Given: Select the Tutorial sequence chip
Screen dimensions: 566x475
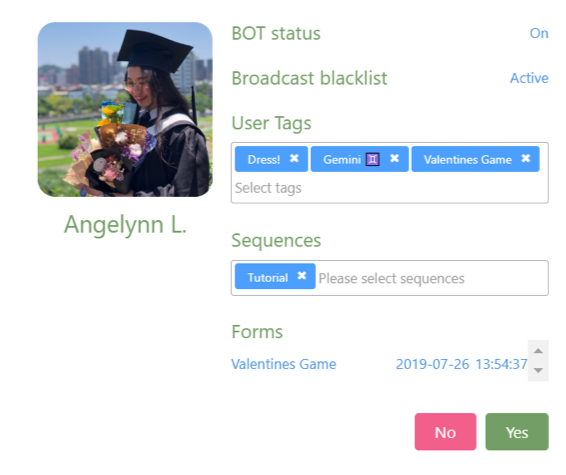Looking at the screenshot, I should click(268, 278).
